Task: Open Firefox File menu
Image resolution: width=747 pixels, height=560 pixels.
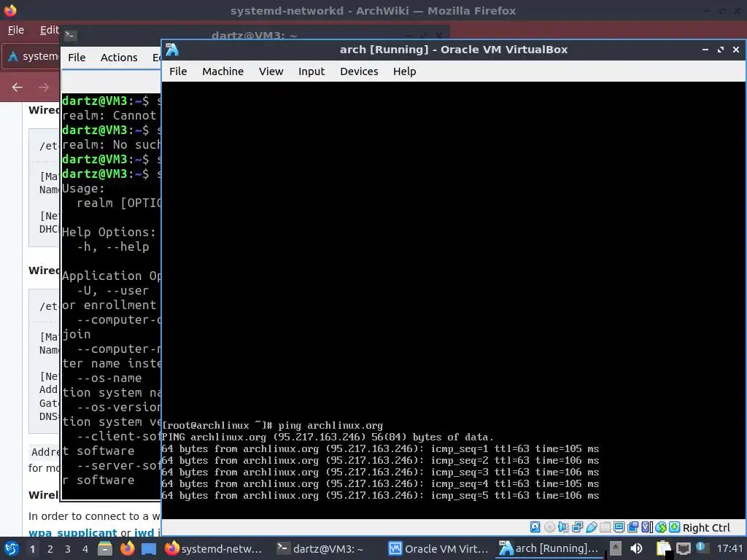Action: coord(16,30)
